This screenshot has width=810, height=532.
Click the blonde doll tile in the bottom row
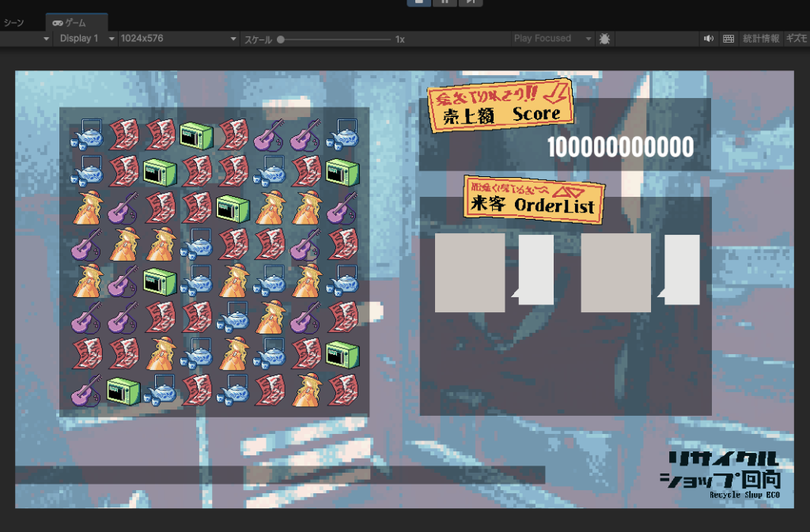point(307,389)
